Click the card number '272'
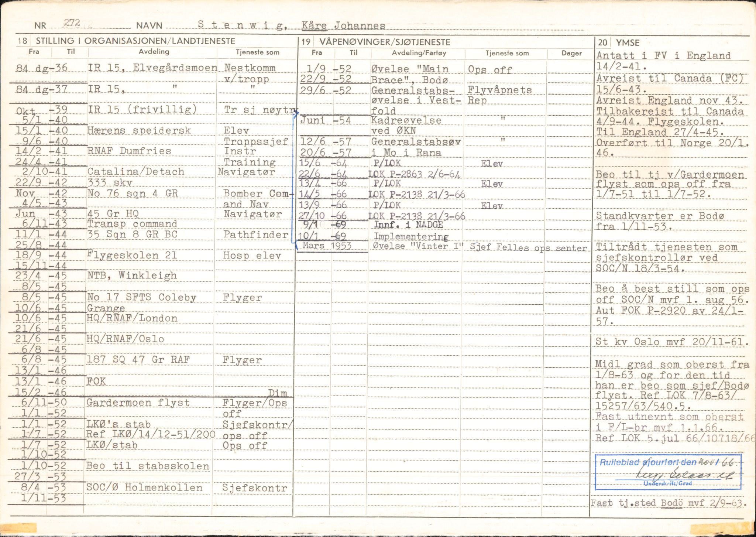The height and width of the screenshot is (537, 756). click(72, 23)
